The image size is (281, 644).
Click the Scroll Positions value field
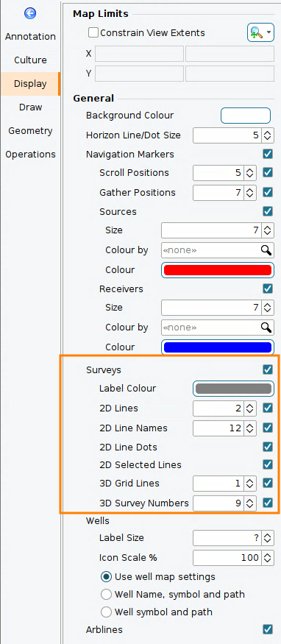(x=218, y=172)
